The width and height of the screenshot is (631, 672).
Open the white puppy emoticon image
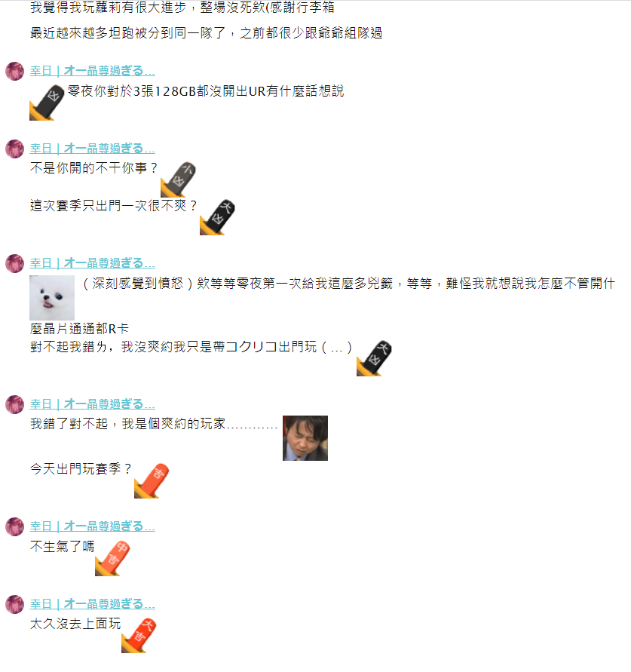pos(52,297)
